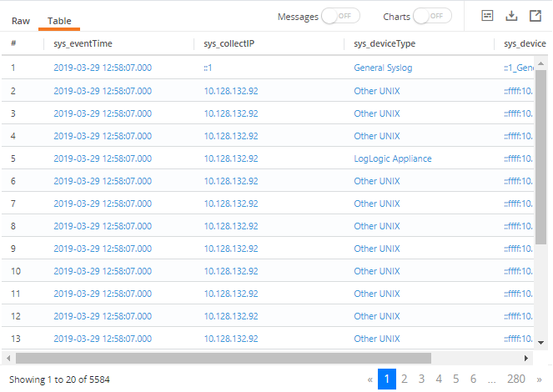This screenshot has width=553, height=392.
Task: Click the horizontal scrollbar left arrow
Action: [x=8, y=358]
